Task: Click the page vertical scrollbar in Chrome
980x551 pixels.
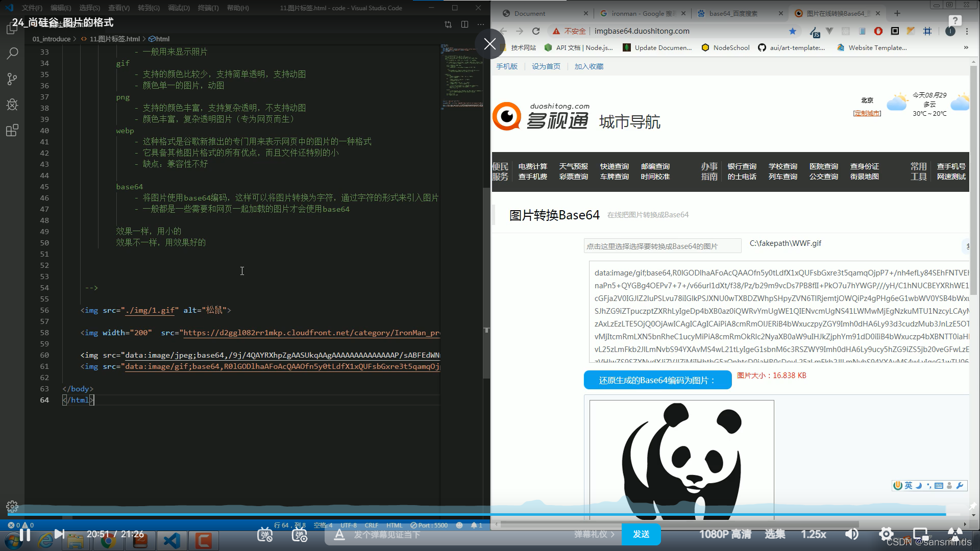Action: pyautogui.click(x=974, y=180)
